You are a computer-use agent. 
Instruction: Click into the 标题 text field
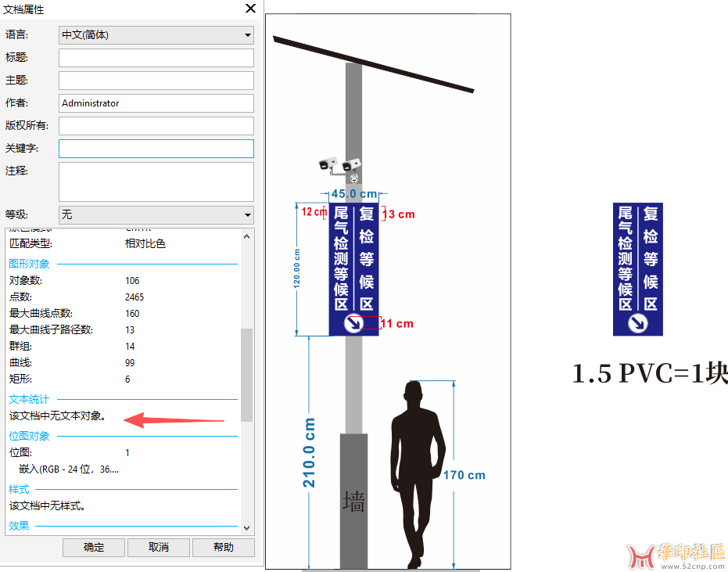156,58
